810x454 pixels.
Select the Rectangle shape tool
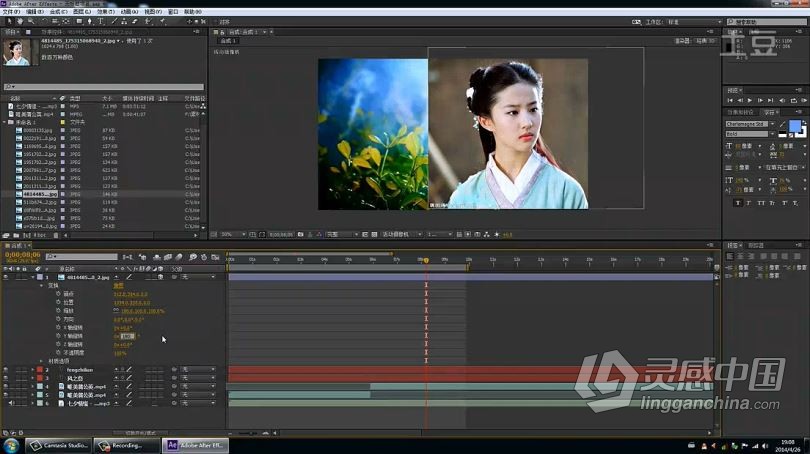79,21
